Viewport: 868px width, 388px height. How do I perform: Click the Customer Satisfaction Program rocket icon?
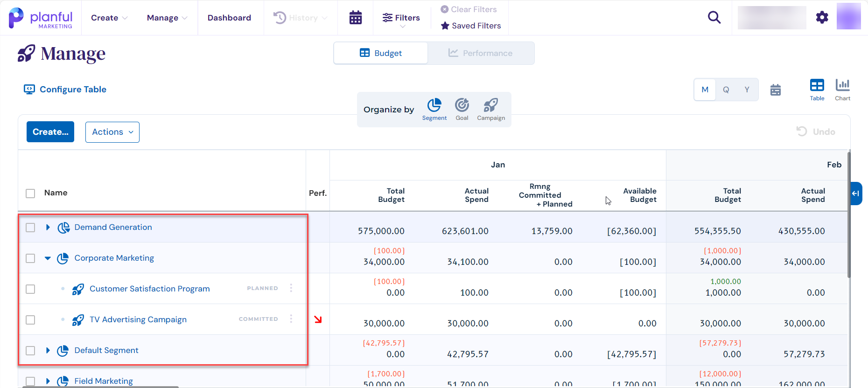(x=78, y=289)
